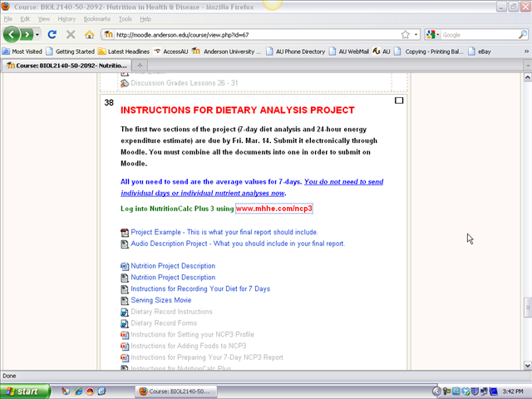Click the vertical scrollbar thumb
The image size is (532, 399).
526,307
